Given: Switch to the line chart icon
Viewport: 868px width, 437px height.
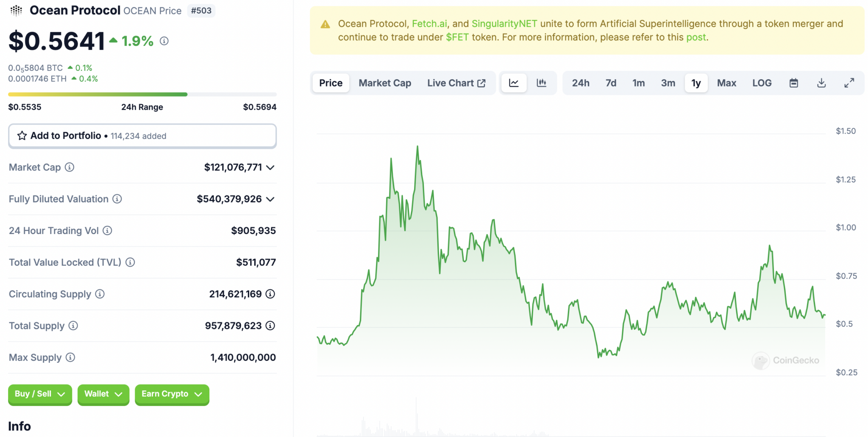Looking at the screenshot, I should point(514,83).
